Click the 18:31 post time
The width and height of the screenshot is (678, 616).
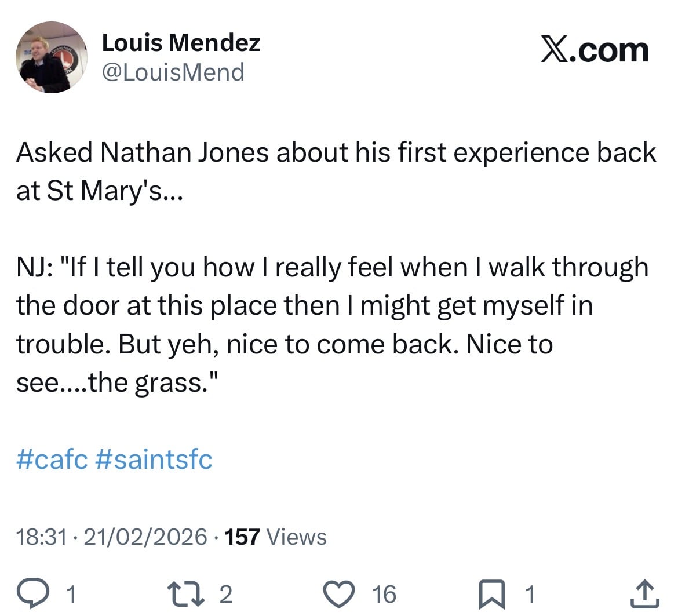tap(42, 537)
